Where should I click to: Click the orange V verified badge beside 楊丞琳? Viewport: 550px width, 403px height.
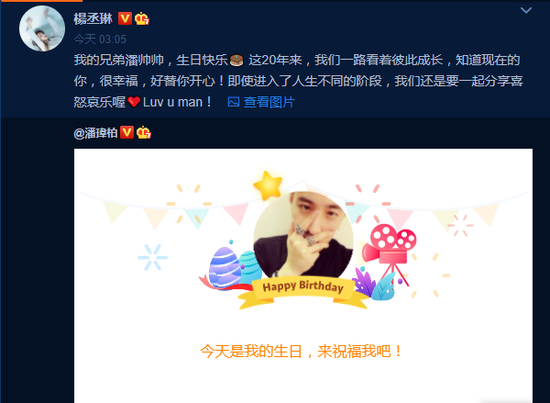point(125,19)
